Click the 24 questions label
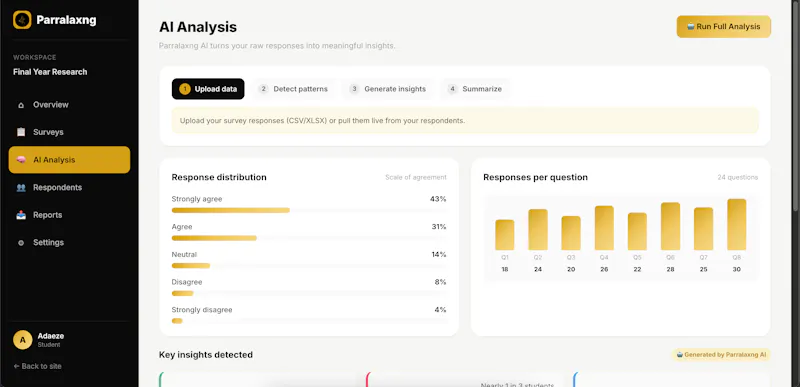Image resolution: width=800 pixels, height=387 pixels. point(738,177)
